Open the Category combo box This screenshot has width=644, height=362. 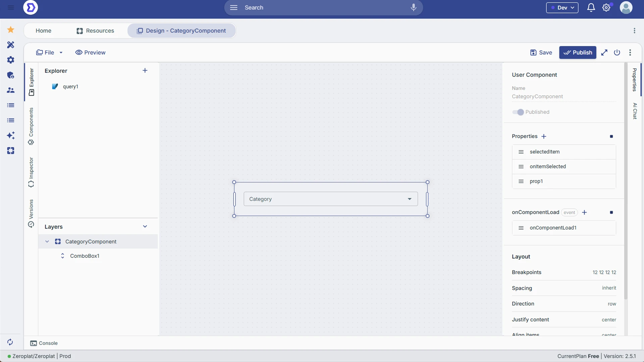[x=331, y=199]
